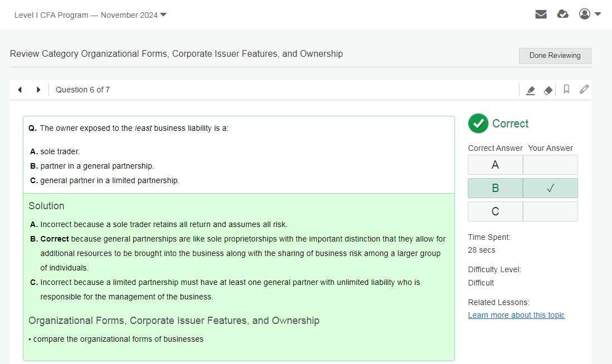Open the mail envelope icon
612x364 pixels.
pos(541,14)
